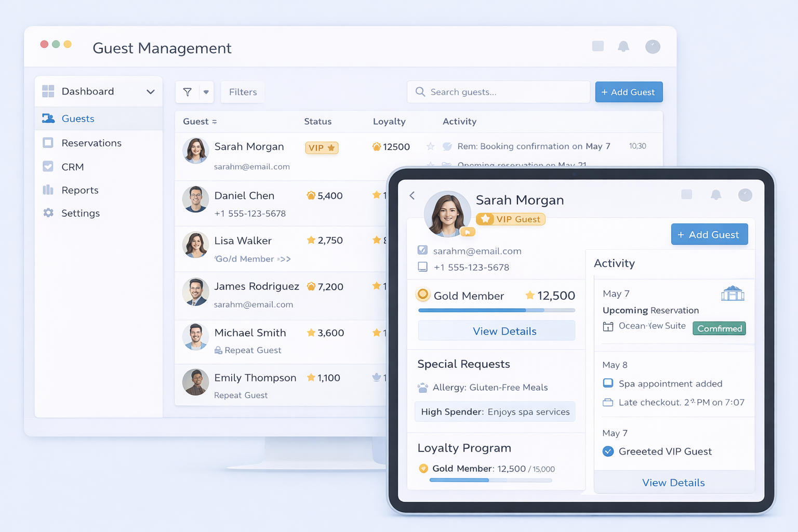The height and width of the screenshot is (532, 798).
Task: Click the hotel building icon in Activity
Action: [733, 294]
